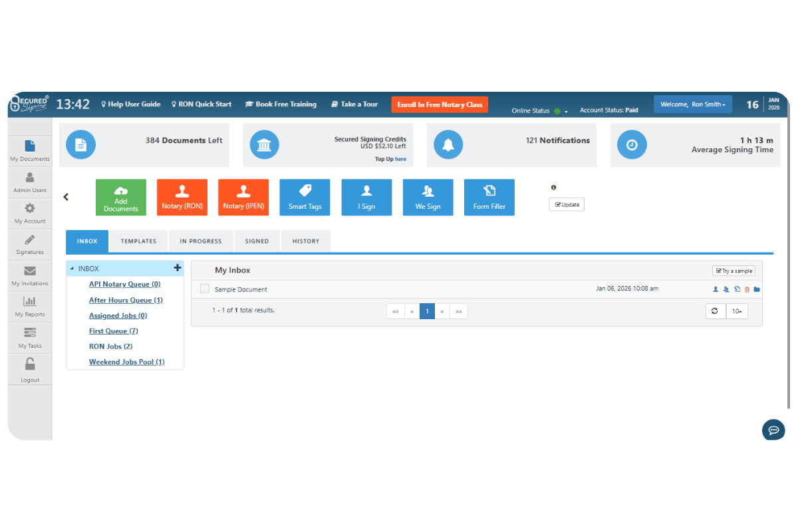This screenshot has height=532, width=798.
Task: Click the Notifications bell icon
Action: [x=448, y=145]
